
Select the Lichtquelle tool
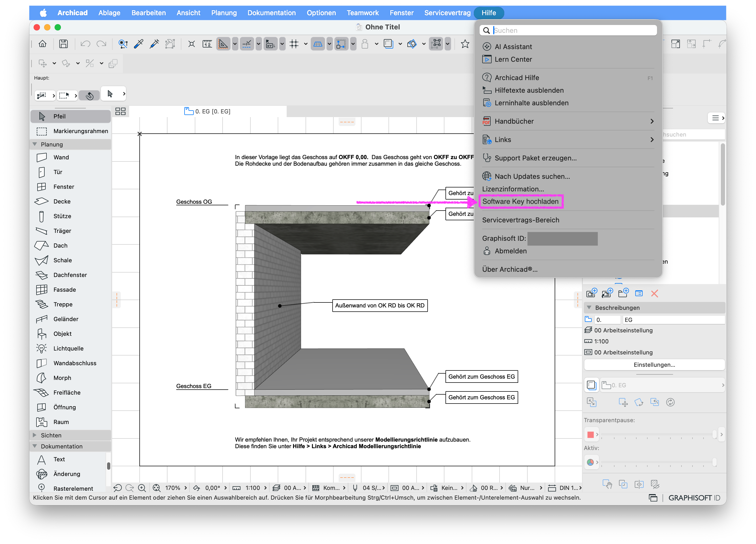point(70,348)
